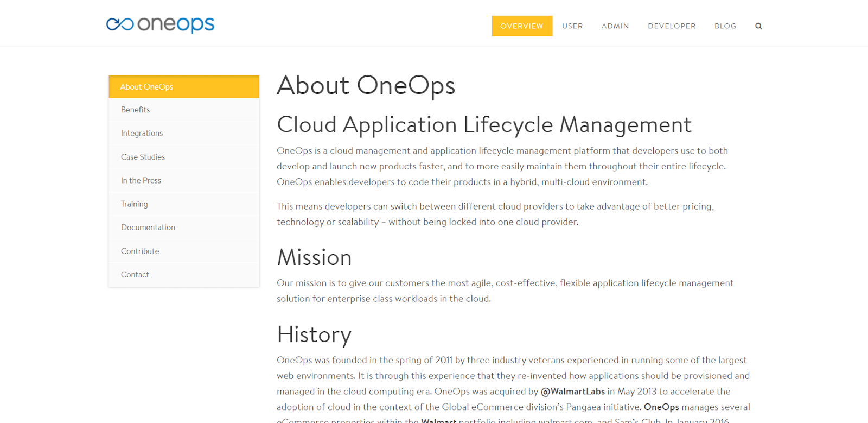The width and height of the screenshot is (868, 423).
Task: Open the ADMIN nav item
Action: click(615, 26)
